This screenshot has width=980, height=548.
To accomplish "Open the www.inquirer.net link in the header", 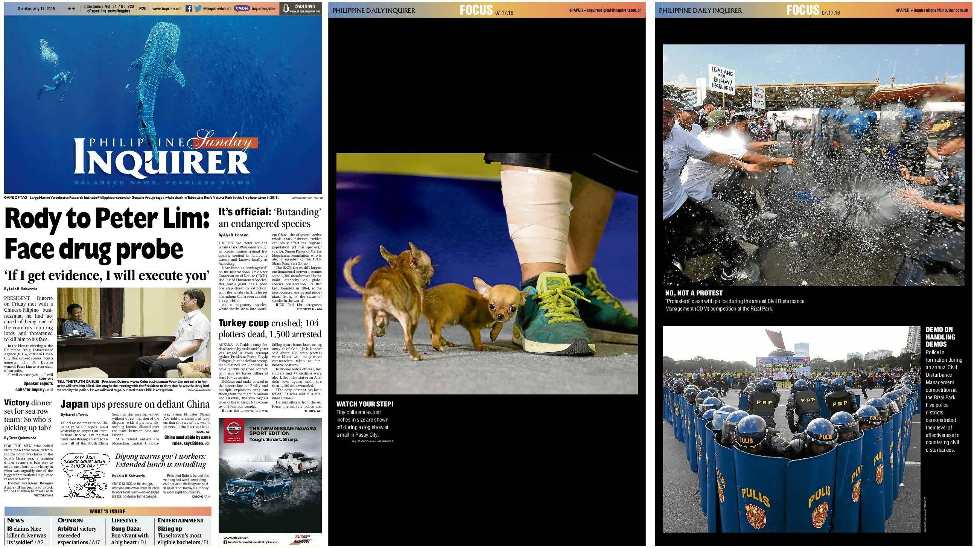I will coord(167,8).
